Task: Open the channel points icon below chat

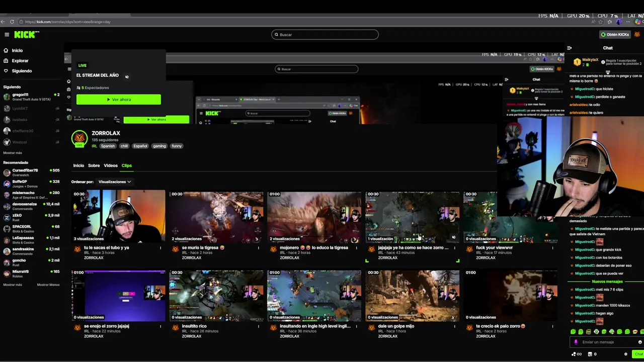Action: click(574, 354)
